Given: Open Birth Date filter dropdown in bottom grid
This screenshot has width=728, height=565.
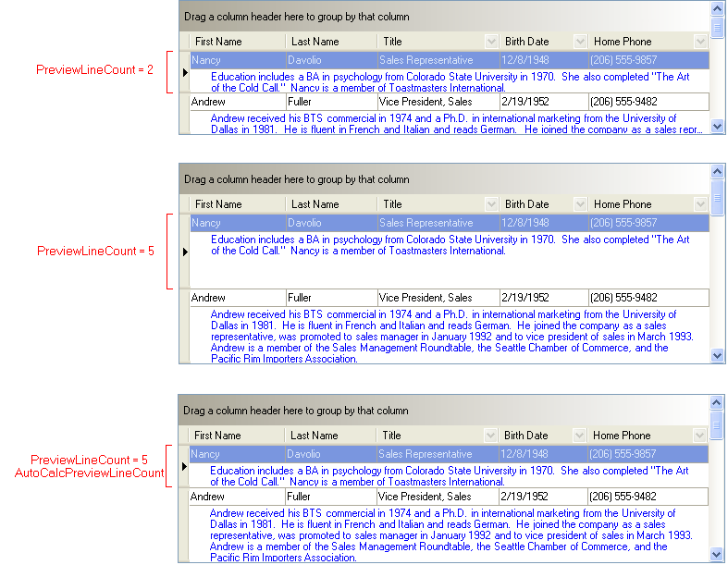Looking at the screenshot, I should 579,436.
